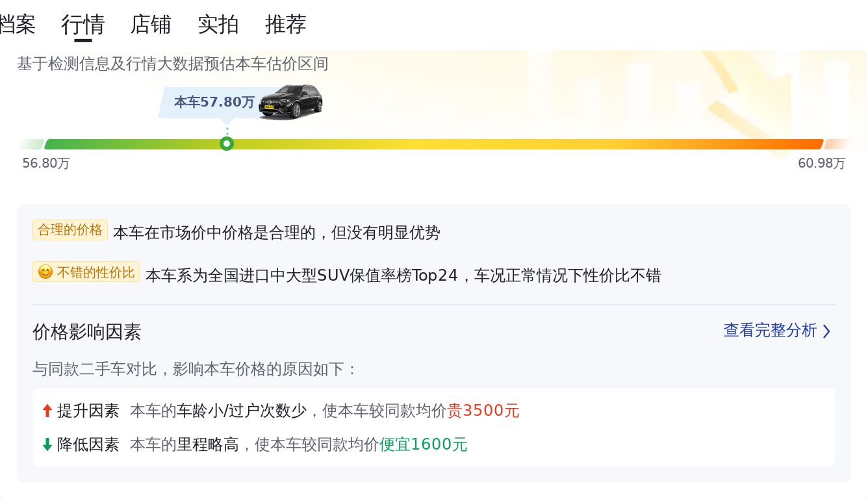Switch to the 档案 tab
This screenshot has width=868, height=499.
click(x=17, y=25)
